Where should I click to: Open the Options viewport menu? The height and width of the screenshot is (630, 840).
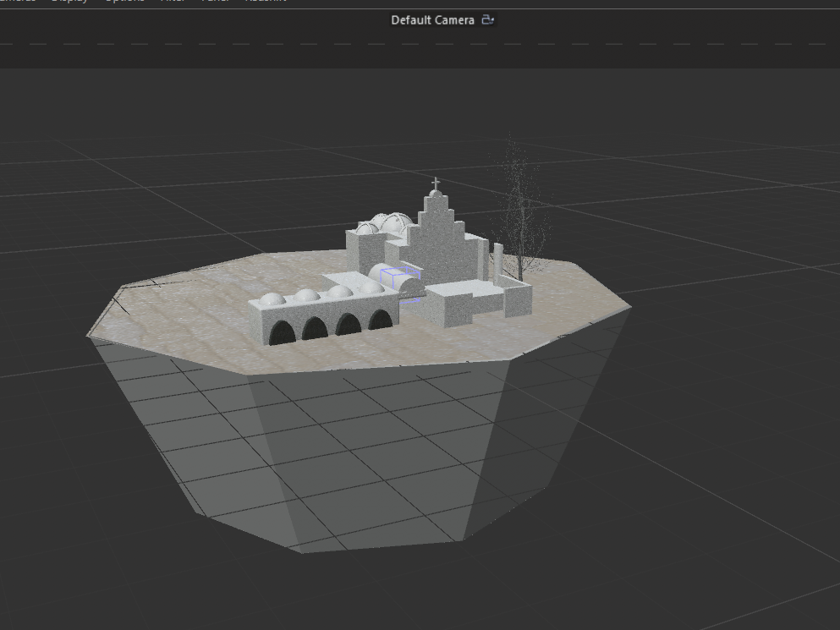(x=124, y=1)
